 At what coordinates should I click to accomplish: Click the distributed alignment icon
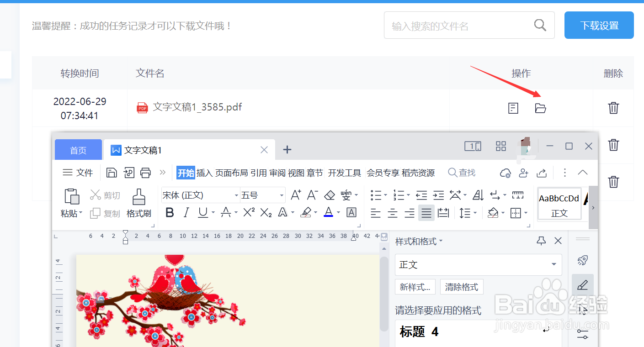pyautogui.click(x=443, y=213)
